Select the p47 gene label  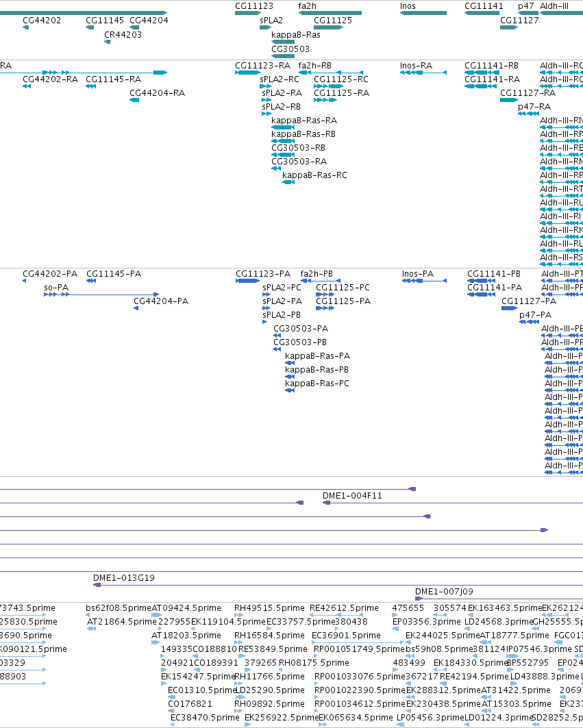526,6
